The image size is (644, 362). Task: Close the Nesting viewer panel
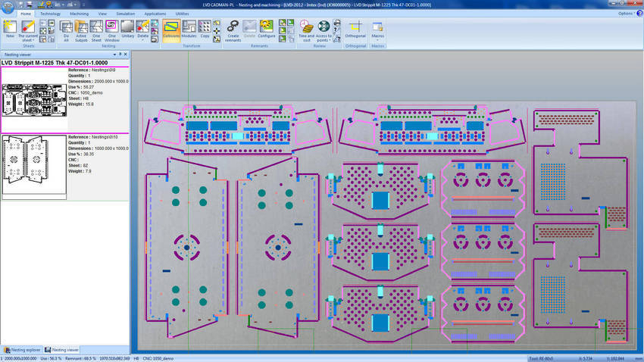coord(126,55)
